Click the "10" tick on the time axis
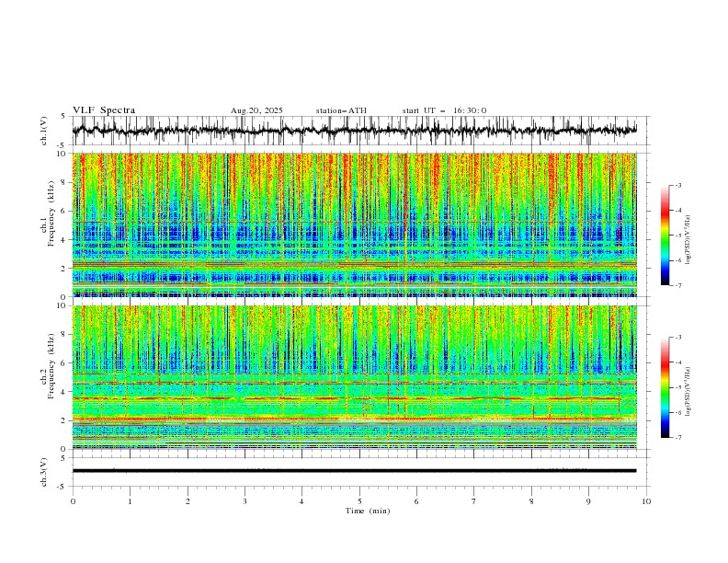Screen dimensions: 728x563 [646, 501]
